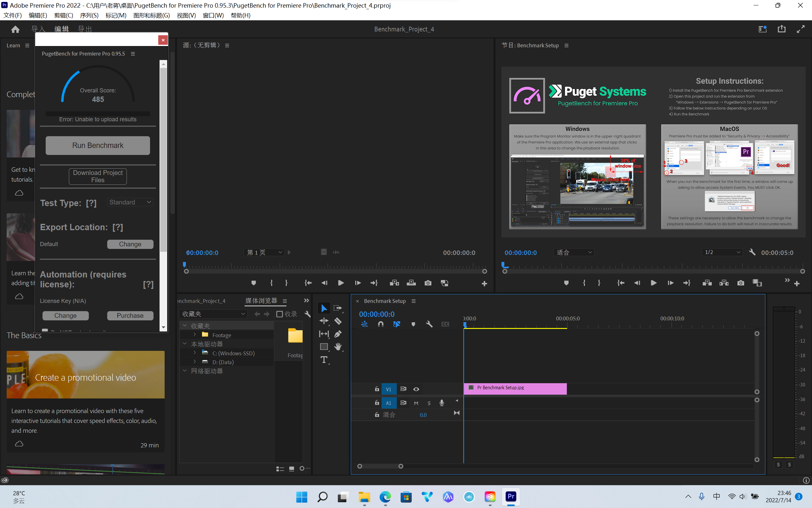Enter full screen via expand icon

point(801,29)
